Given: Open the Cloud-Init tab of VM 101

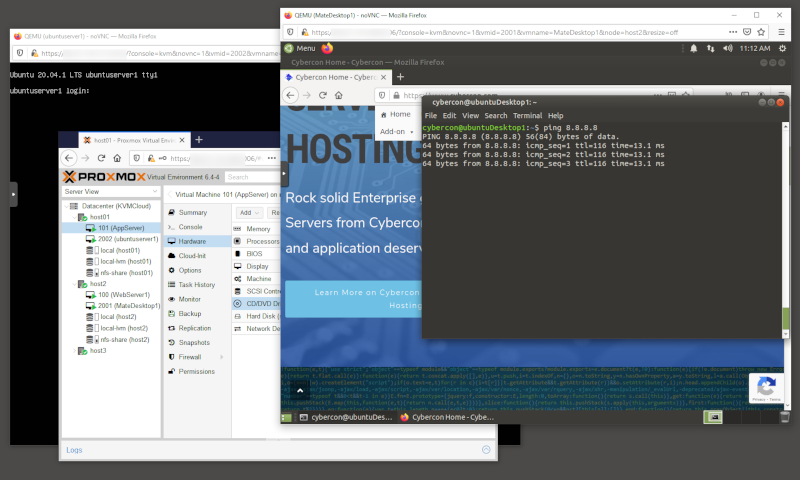Looking at the screenshot, I should tap(197, 256).
